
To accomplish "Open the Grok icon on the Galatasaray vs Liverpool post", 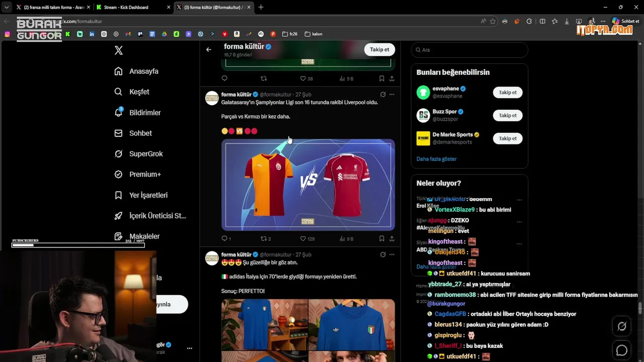I will click(x=383, y=95).
